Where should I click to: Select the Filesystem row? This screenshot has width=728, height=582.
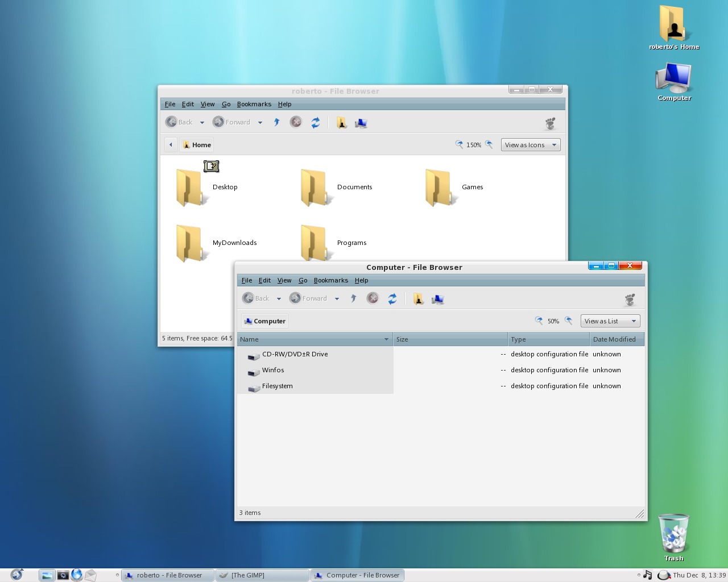441,386
